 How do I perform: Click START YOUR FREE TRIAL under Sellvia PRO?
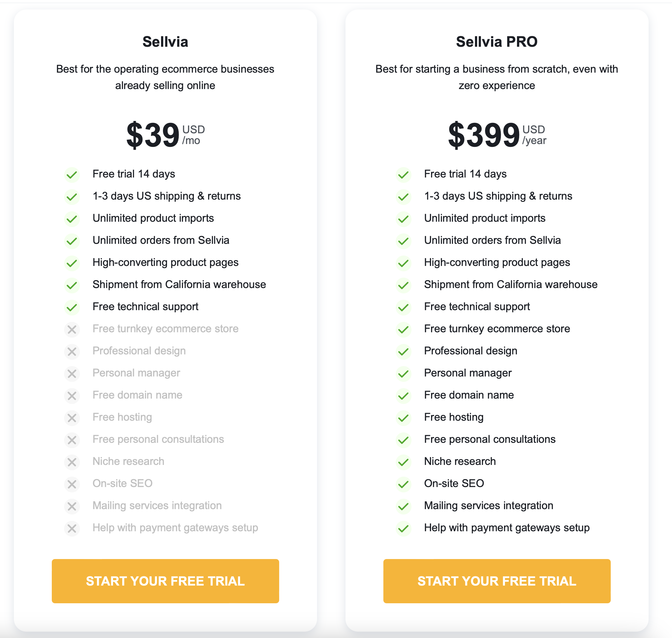(x=496, y=581)
